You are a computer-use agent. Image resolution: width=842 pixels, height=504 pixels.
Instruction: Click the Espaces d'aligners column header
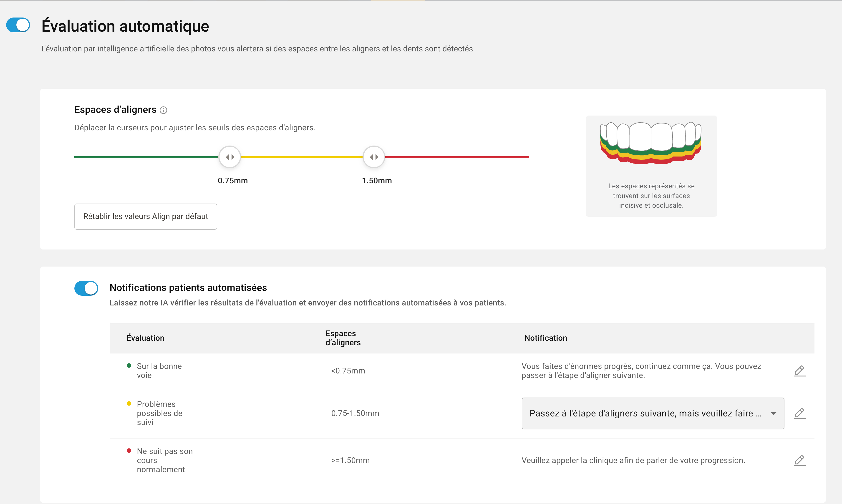(x=343, y=338)
